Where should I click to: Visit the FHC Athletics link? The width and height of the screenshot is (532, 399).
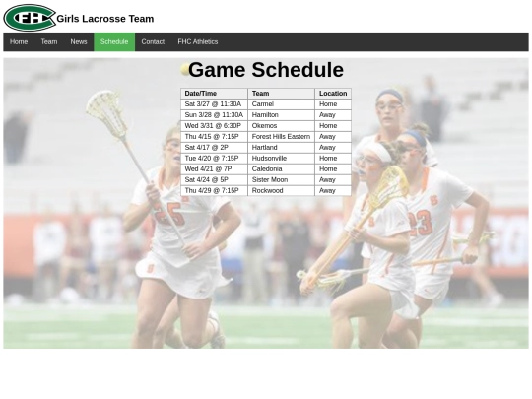pyautogui.click(x=198, y=42)
